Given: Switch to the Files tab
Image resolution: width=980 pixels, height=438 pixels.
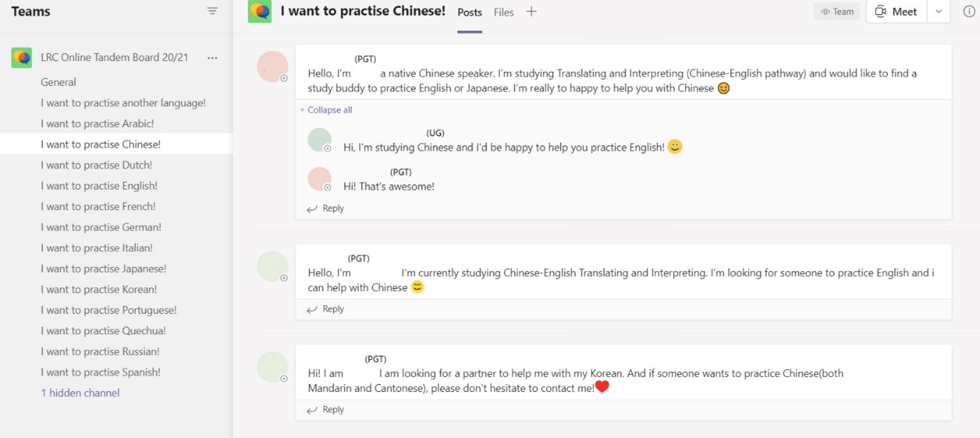Looking at the screenshot, I should [x=504, y=12].
